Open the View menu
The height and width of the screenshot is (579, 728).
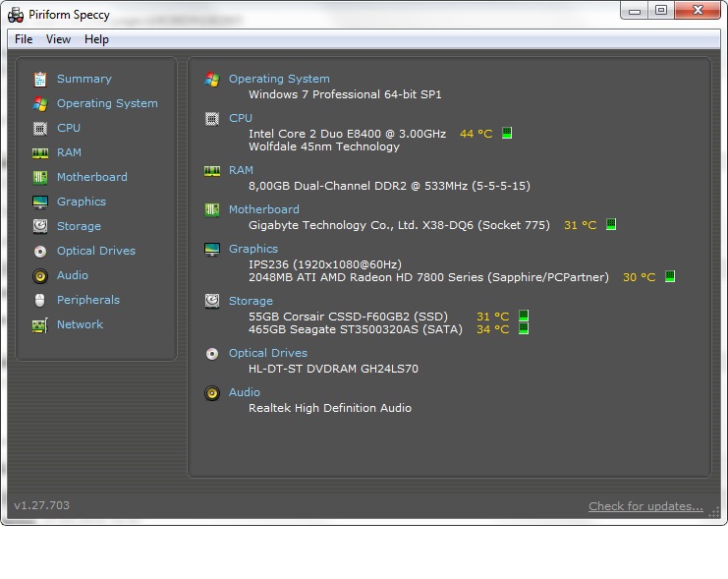58,39
